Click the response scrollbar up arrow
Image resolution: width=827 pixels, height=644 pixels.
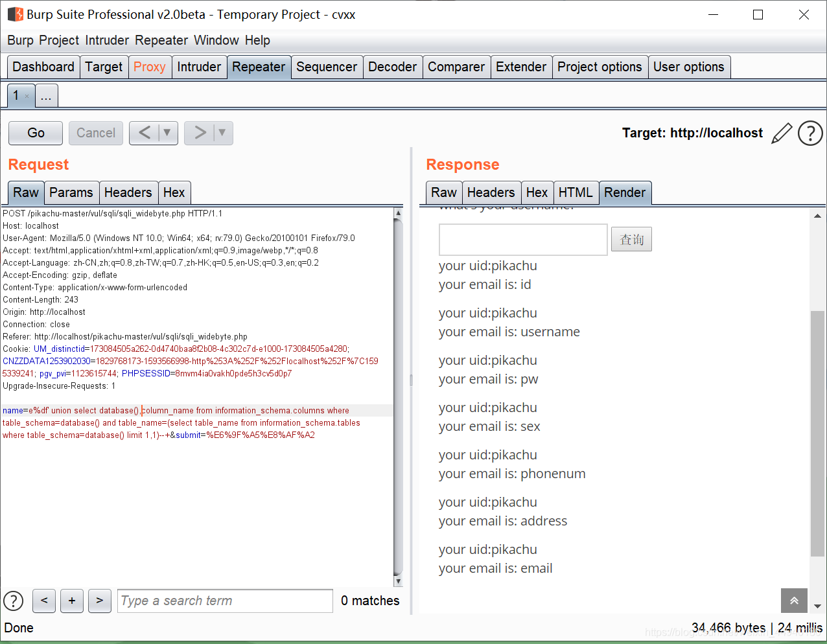[817, 216]
